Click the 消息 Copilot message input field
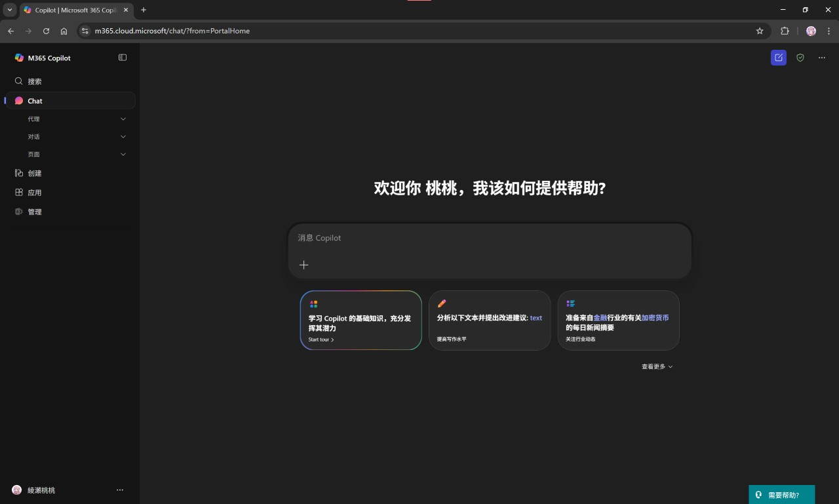The image size is (839, 504). [x=489, y=238]
